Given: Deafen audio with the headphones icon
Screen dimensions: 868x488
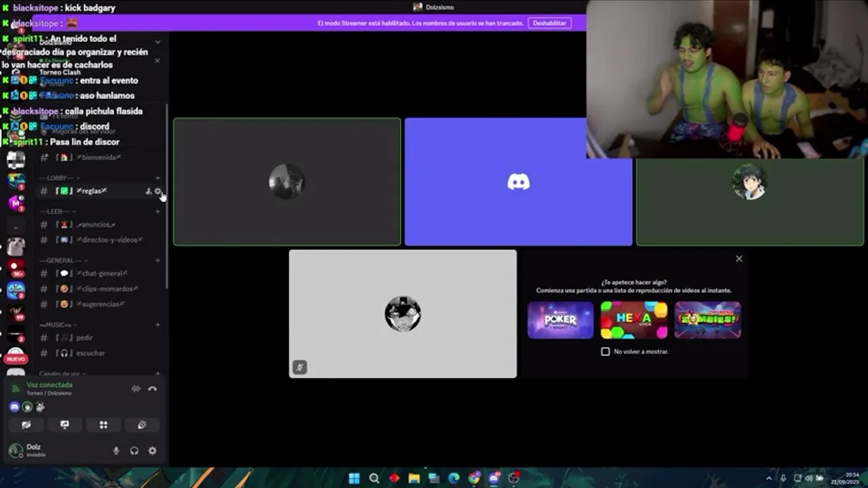Looking at the screenshot, I should click(x=134, y=451).
